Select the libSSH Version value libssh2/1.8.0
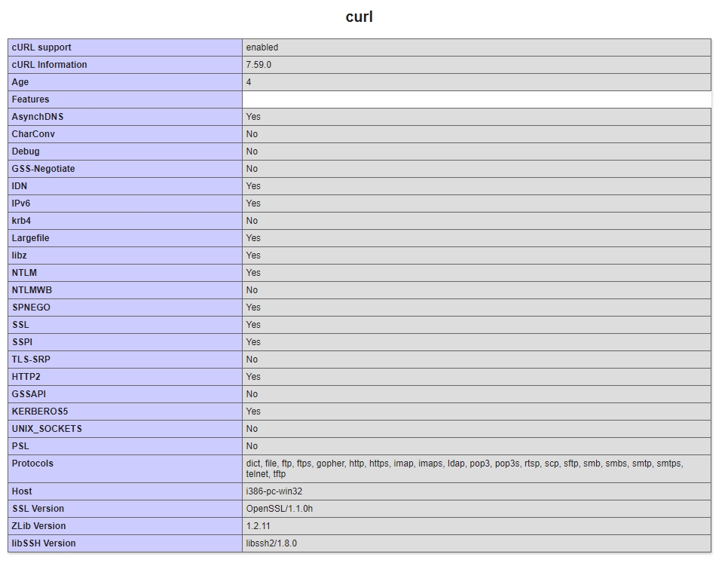The height and width of the screenshot is (563, 728). 271,543
